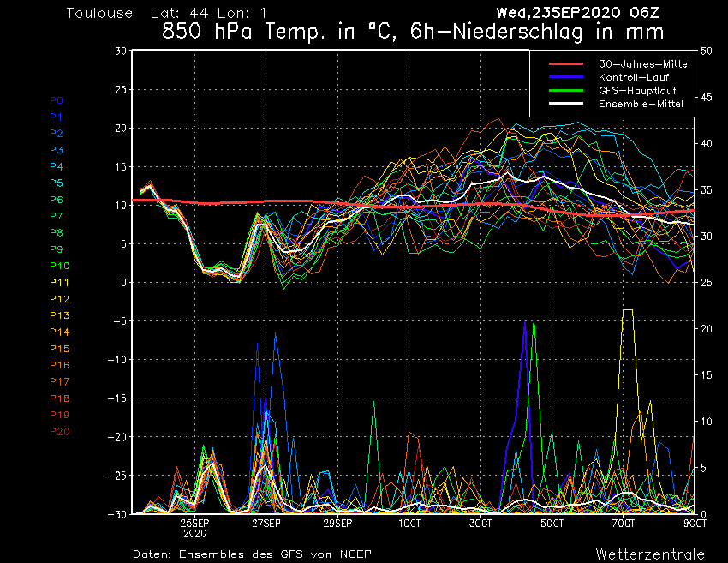728x563 pixels.
Task: Click the Wetterzentrale watermark text
Action: pos(649,554)
